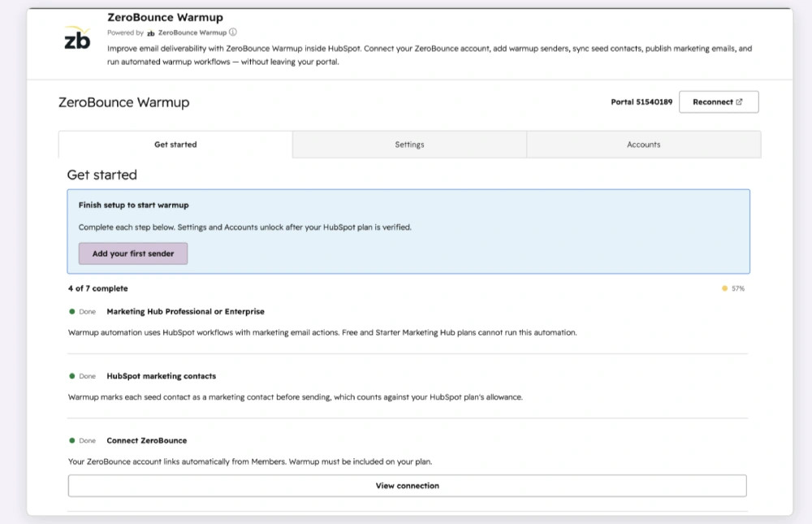Screen dimensions: 812x524
Task: Select Connect ZeroBounce step title
Action: pyautogui.click(x=146, y=440)
